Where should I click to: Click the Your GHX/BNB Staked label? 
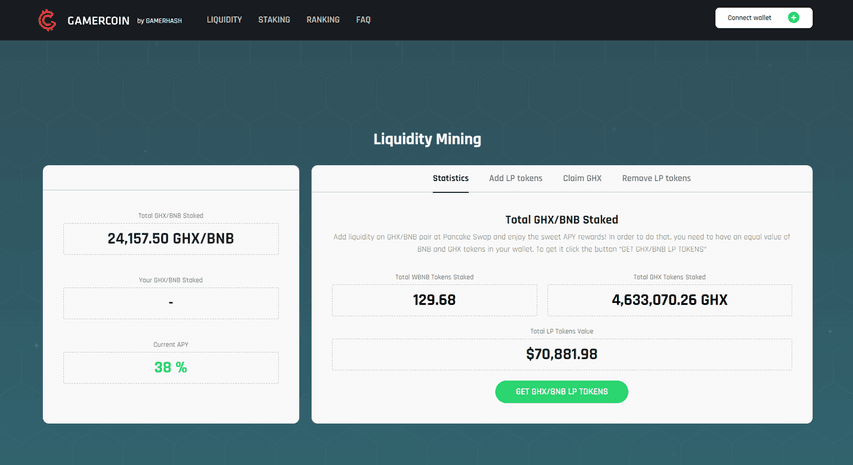(171, 280)
